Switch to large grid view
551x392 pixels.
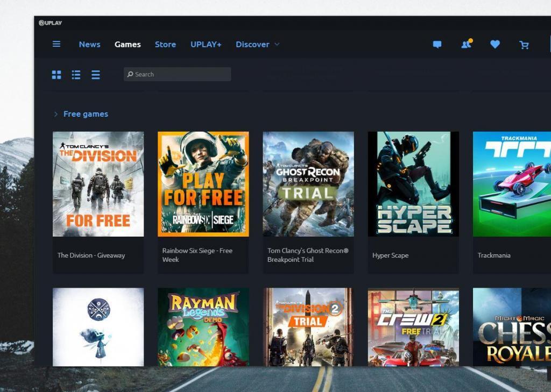(x=56, y=75)
